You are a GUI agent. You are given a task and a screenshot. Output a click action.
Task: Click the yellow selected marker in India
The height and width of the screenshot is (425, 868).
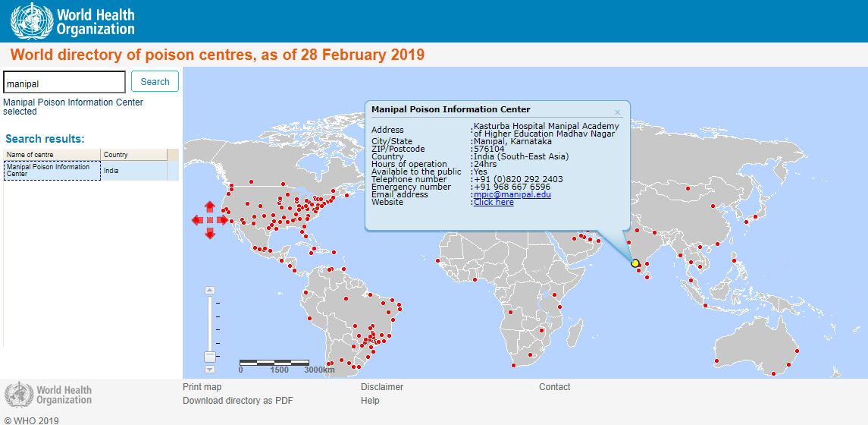point(635,263)
